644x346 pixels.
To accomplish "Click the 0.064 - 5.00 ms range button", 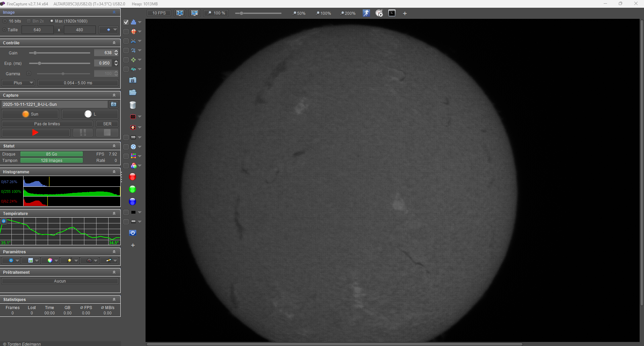I will click(78, 83).
